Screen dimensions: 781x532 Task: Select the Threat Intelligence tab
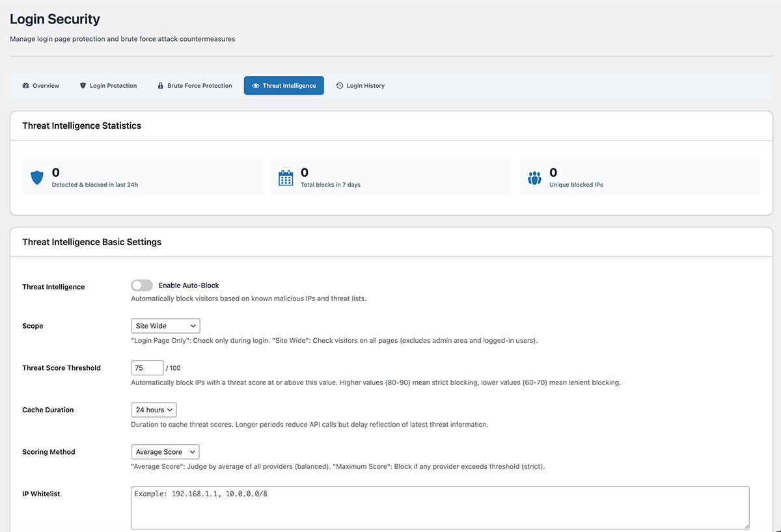coord(284,86)
